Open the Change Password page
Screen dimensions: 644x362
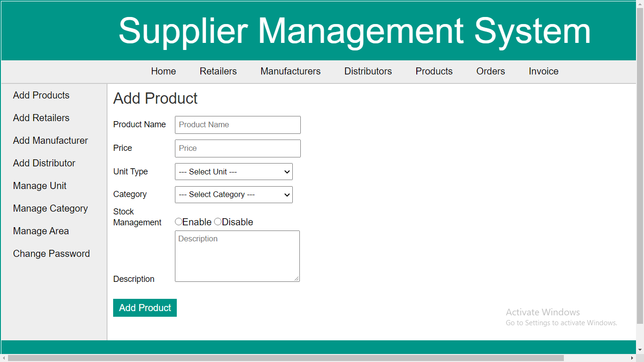[51, 254]
